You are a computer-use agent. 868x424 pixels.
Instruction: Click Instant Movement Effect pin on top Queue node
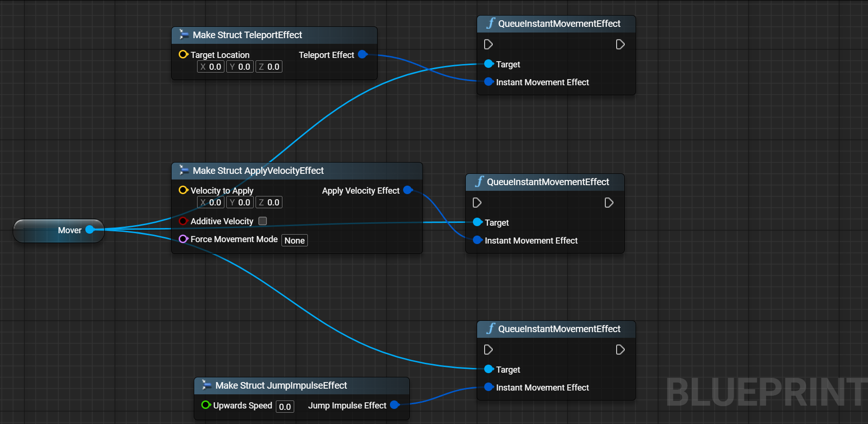[x=489, y=82]
